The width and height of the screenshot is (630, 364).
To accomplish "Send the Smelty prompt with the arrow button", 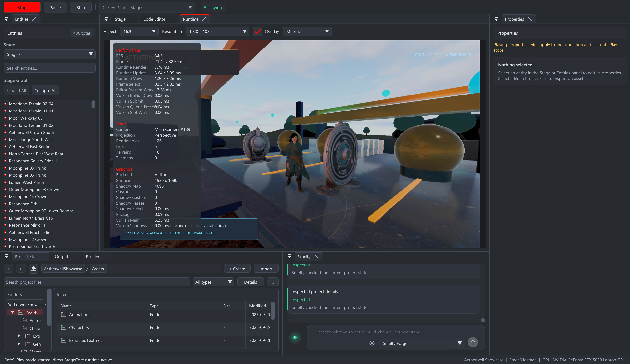I will tap(473, 342).
